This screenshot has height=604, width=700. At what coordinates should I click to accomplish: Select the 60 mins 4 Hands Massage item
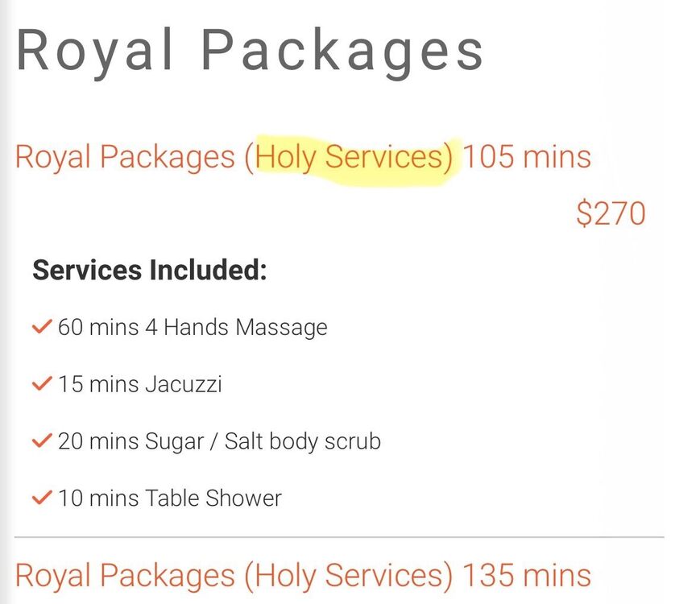coord(193,328)
